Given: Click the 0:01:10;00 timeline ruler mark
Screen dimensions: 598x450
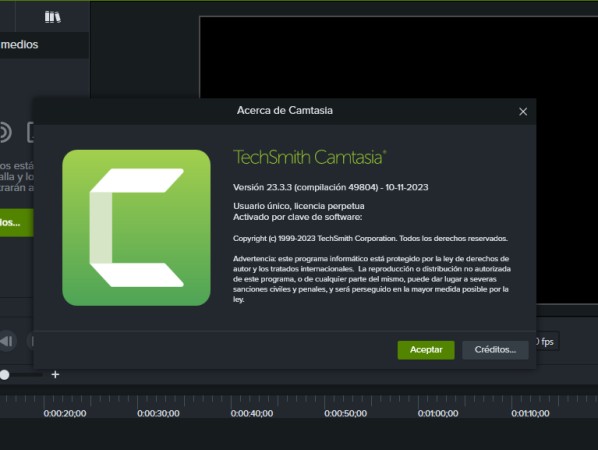Looking at the screenshot, I should (530, 413).
